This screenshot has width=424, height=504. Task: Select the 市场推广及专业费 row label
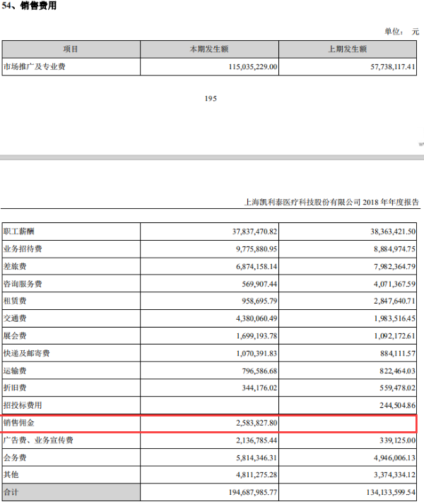coord(35,67)
